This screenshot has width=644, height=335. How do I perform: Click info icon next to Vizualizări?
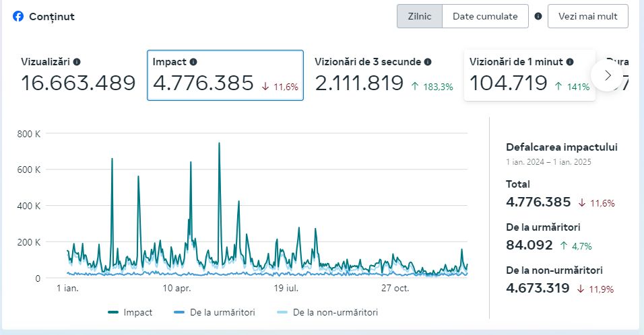coord(77,62)
